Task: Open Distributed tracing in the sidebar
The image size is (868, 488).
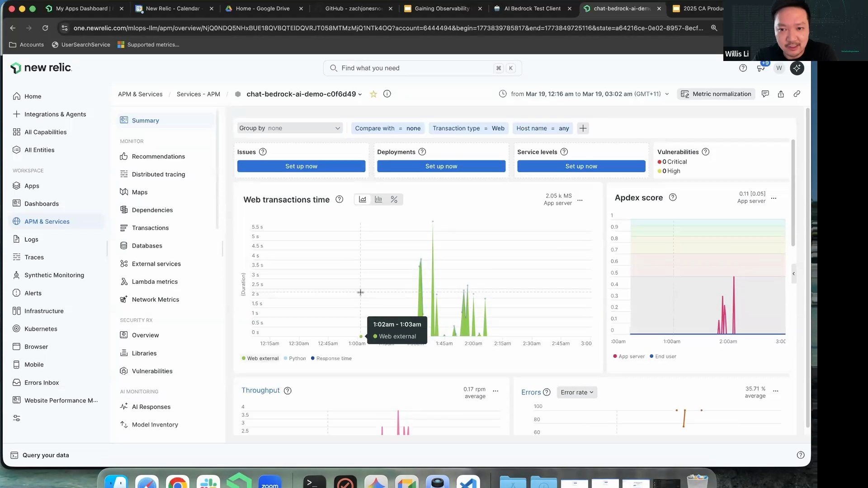Action: pyautogui.click(x=158, y=174)
